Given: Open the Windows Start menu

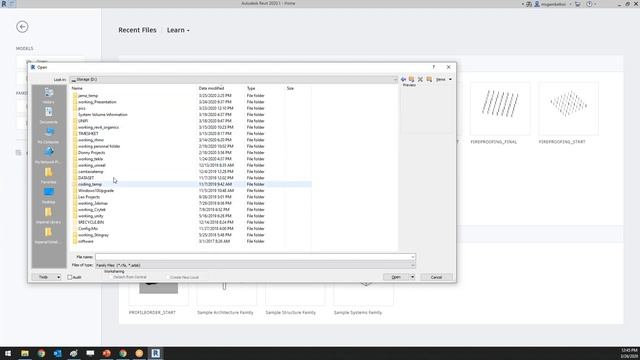Looking at the screenshot, I should tap(8, 353).
